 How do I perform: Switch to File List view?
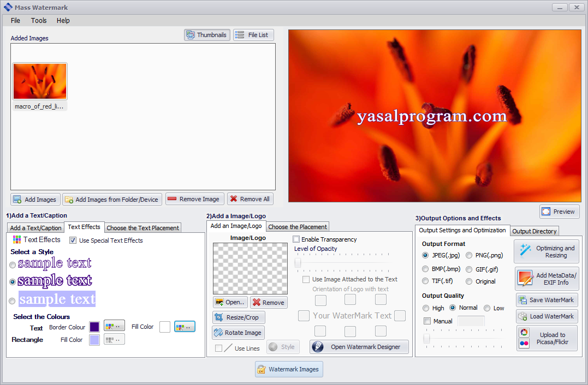(253, 35)
